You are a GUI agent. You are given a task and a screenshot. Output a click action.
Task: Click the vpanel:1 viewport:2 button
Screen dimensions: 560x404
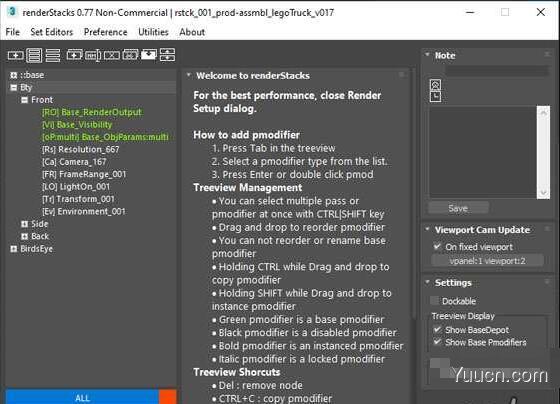pos(487,261)
